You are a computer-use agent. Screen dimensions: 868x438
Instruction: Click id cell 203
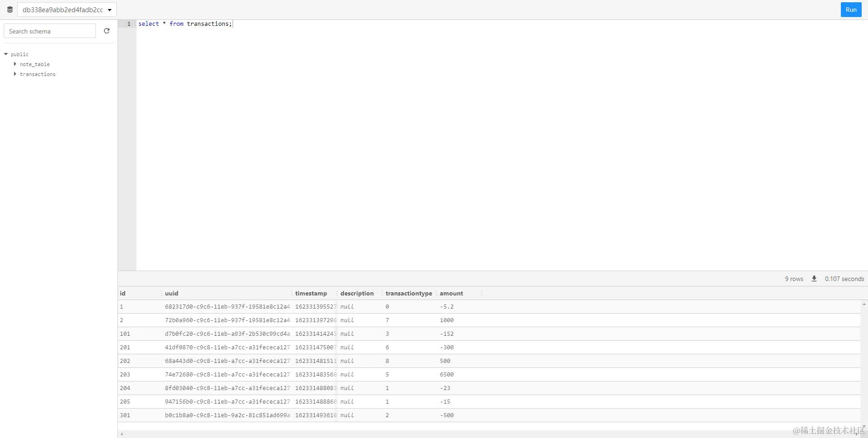click(x=125, y=375)
